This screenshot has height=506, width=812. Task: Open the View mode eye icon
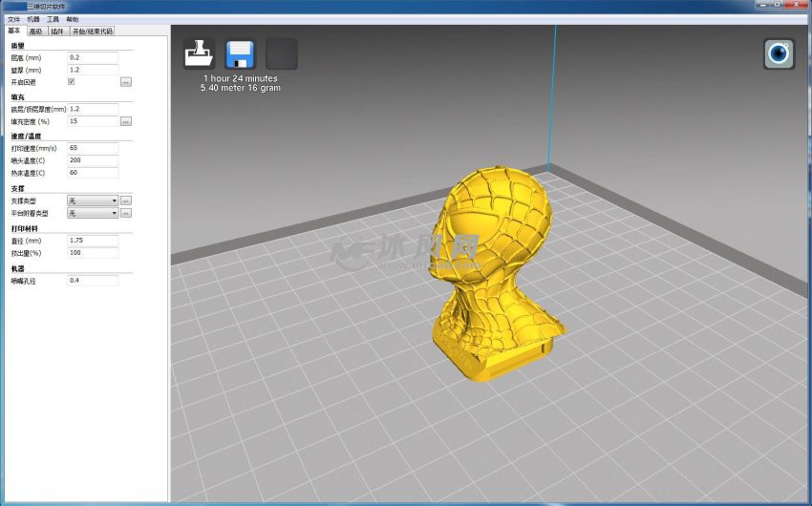(x=779, y=53)
